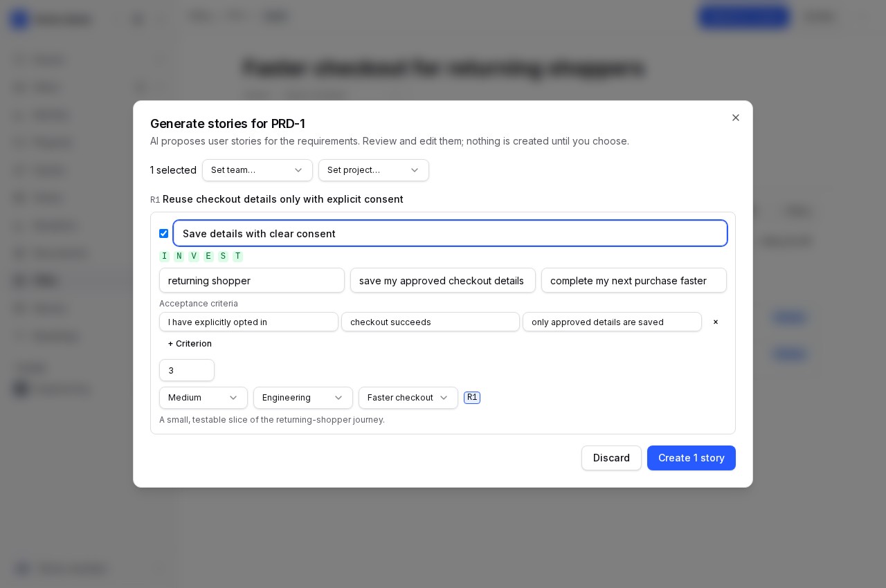Edit the 'returning shopper' role field
Viewport: 886px width, 588px height.
tap(252, 280)
